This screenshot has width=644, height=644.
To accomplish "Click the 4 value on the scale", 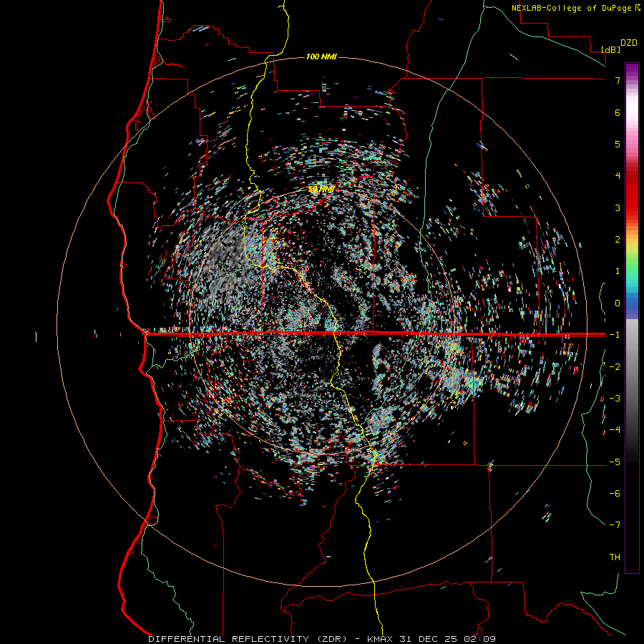I will (618, 176).
